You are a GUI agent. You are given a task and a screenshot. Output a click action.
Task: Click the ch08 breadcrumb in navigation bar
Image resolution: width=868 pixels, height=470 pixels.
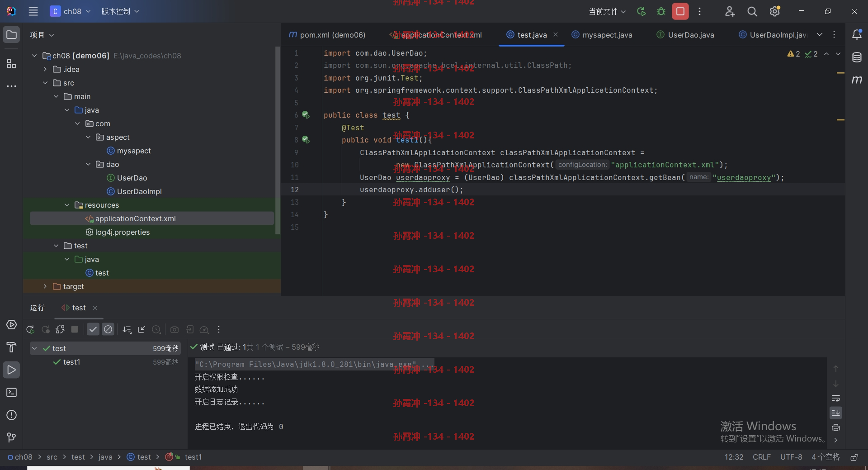20,457
